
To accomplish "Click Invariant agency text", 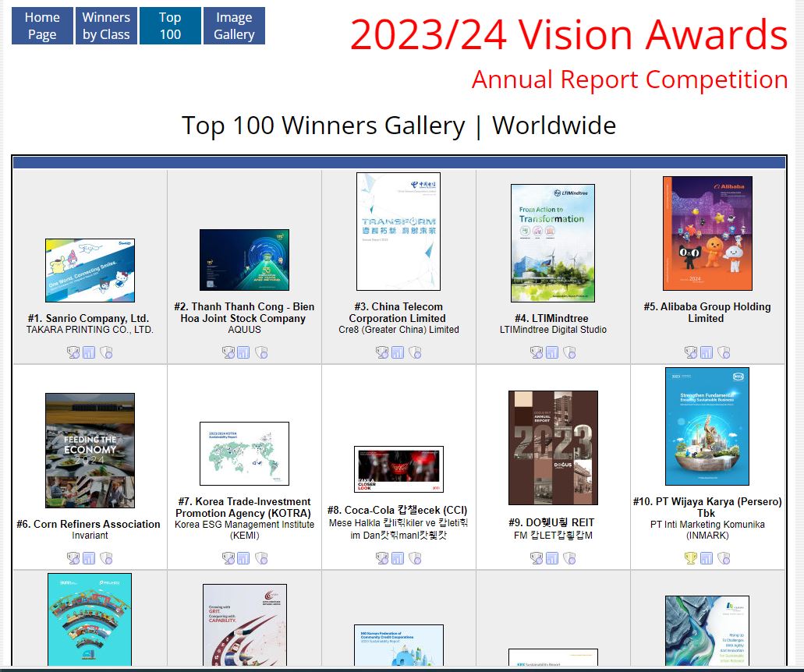I will 90,535.
